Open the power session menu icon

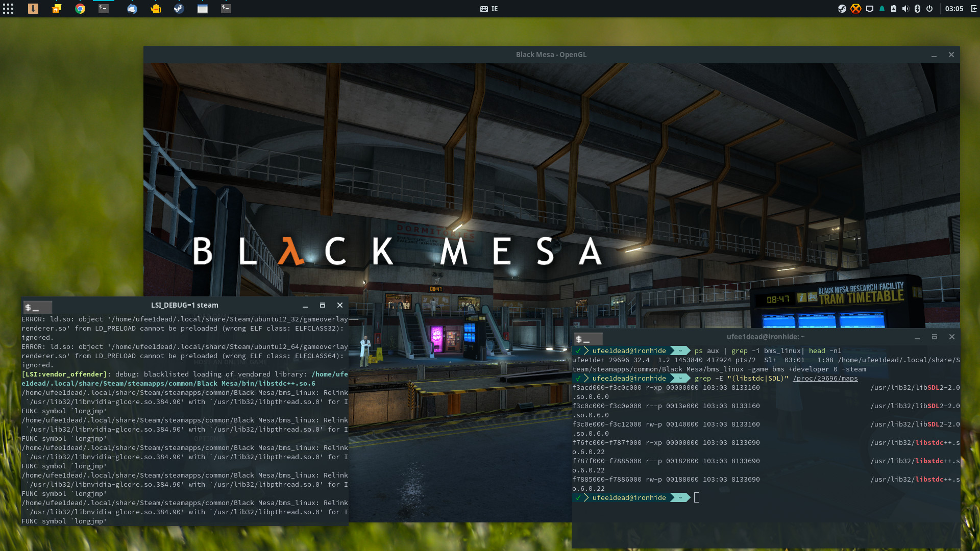pyautogui.click(x=929, y=9)
